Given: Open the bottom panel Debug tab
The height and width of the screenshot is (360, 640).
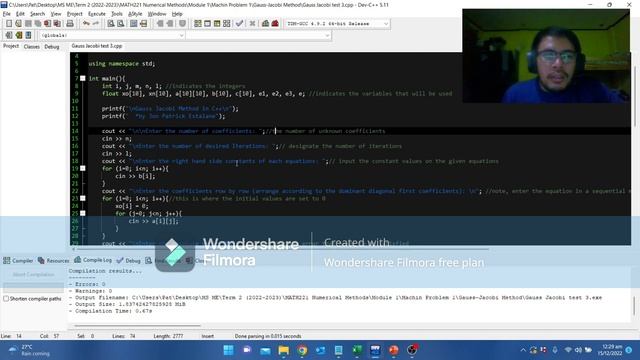Looking at the screenshot, I should point(129,260).
